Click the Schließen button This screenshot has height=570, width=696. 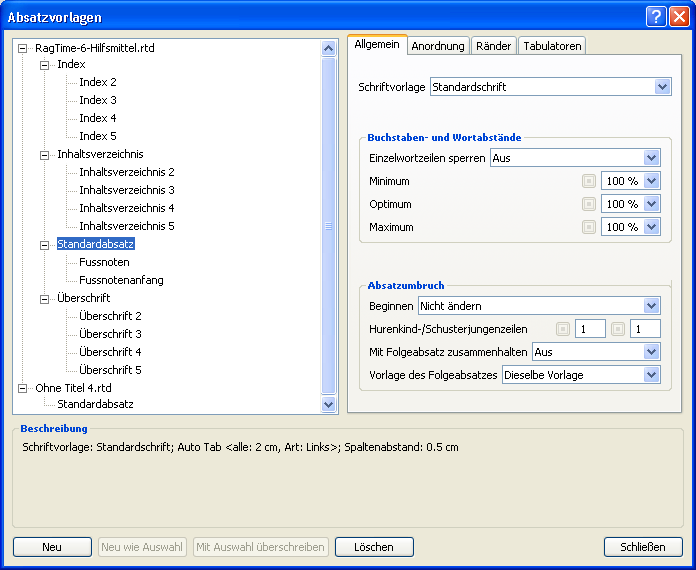point(643,547)
